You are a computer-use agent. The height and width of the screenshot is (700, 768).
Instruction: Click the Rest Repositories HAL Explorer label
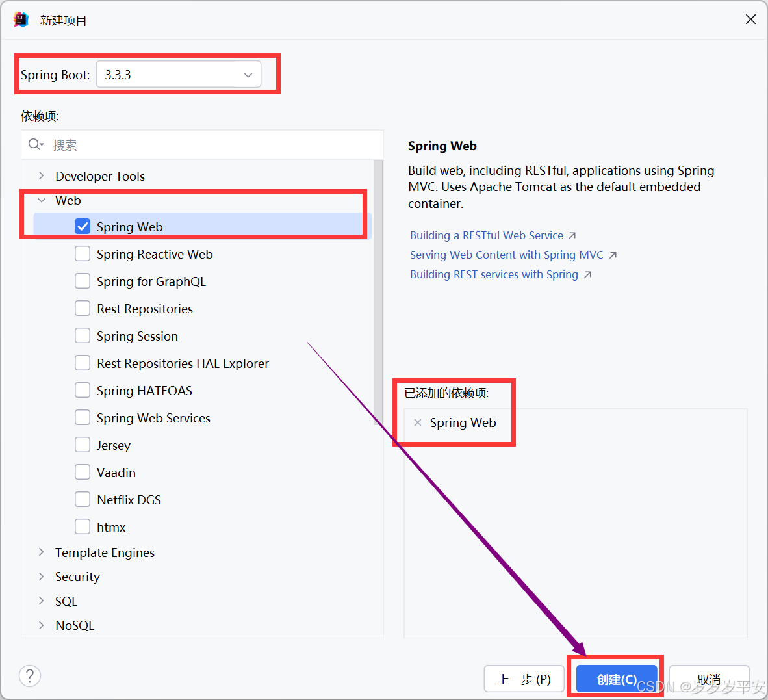[x=183, y=363]
